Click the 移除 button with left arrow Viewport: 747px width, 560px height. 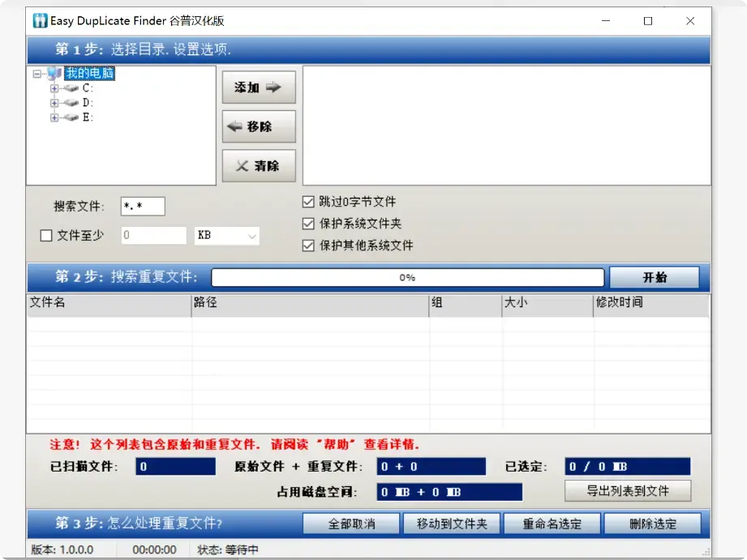pyautogui.click(x=258, y=126)
